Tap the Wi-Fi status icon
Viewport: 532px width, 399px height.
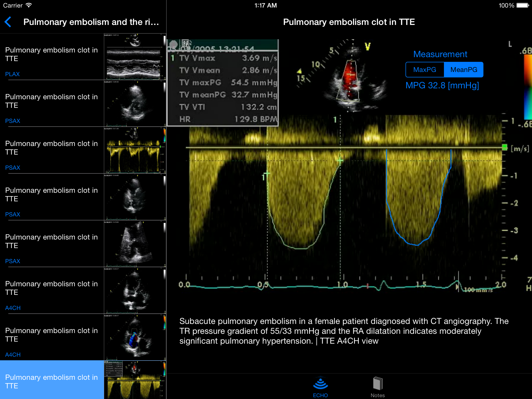(29, 5)
